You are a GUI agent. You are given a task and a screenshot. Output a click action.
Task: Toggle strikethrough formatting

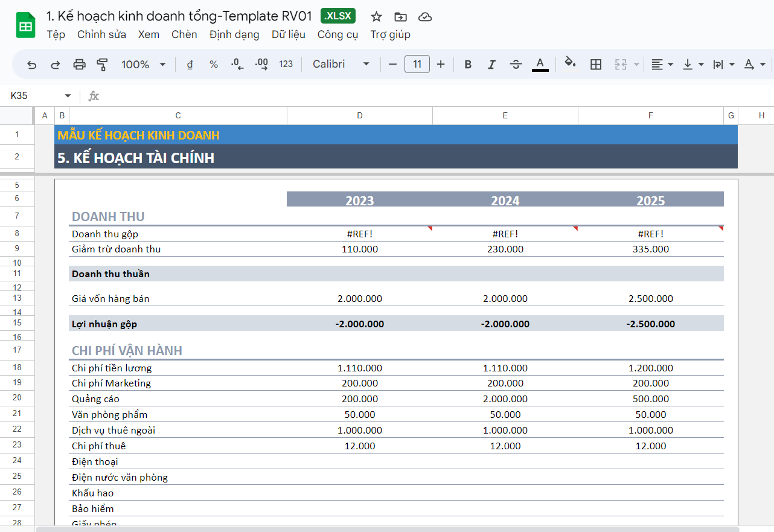[516, 64]
